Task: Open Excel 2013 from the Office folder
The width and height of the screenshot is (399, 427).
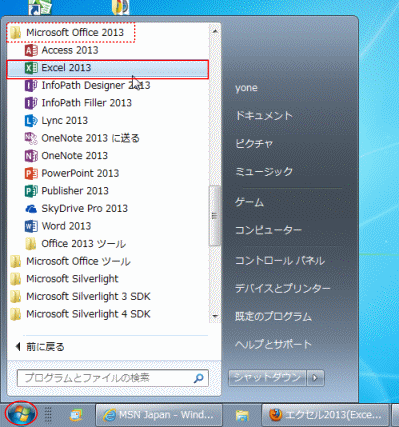Action: 108,68
